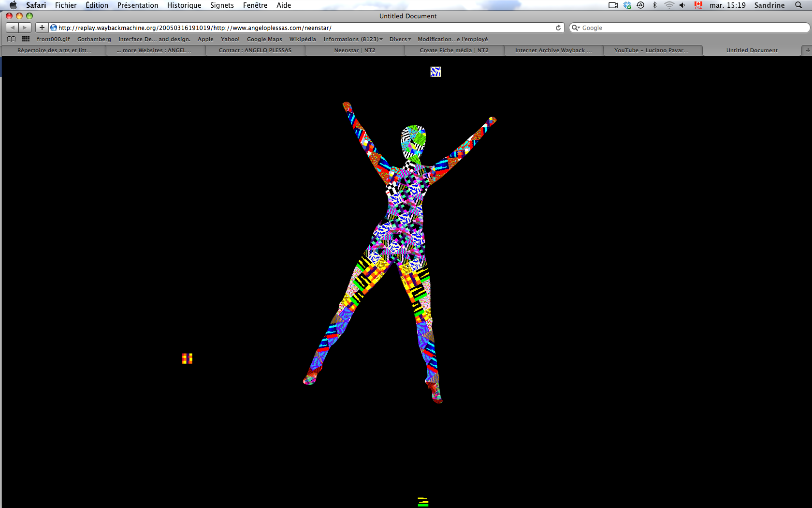This screenshot has height=508, width=812.
Task: Add bookmark with the plus button
Action: tap(42, 28)
